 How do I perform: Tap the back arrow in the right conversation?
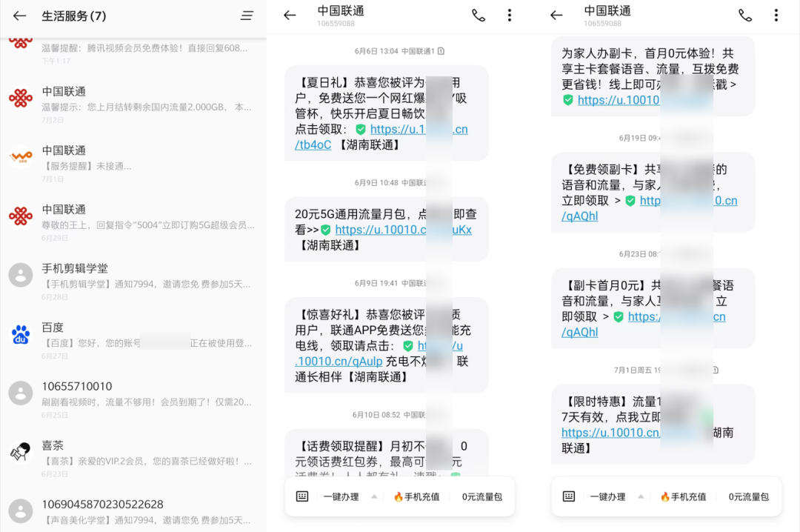pos(556,15)
